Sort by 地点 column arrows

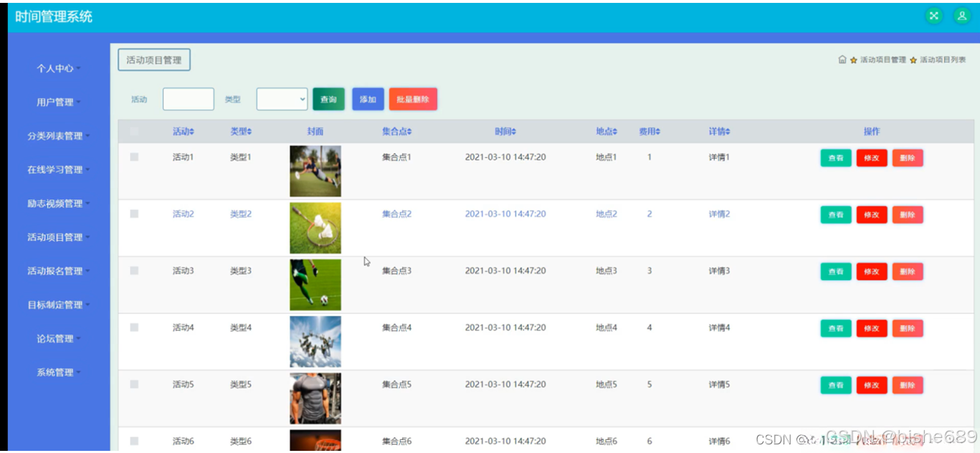[615, 132]
